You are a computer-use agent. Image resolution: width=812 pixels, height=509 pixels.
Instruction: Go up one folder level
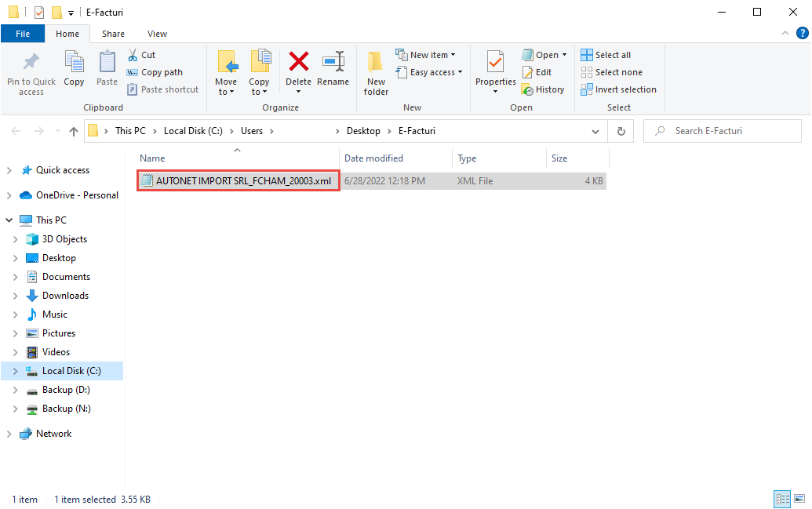coord(74,132)
